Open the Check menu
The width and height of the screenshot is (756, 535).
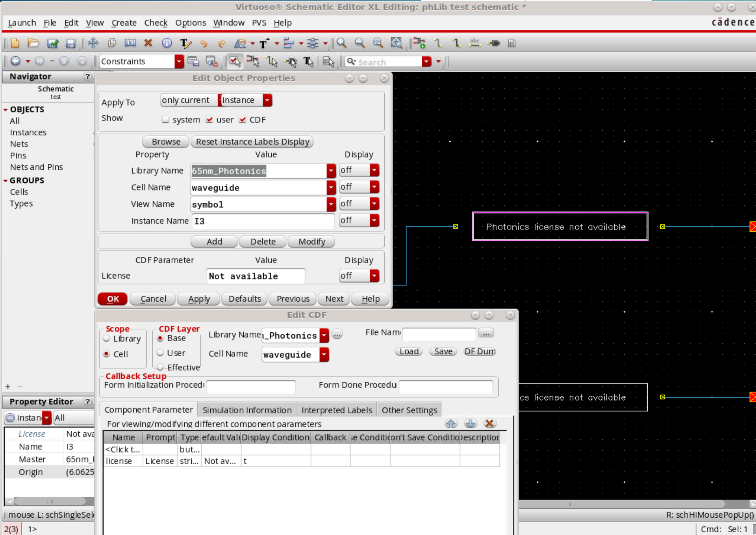click(x=156, y=23)
